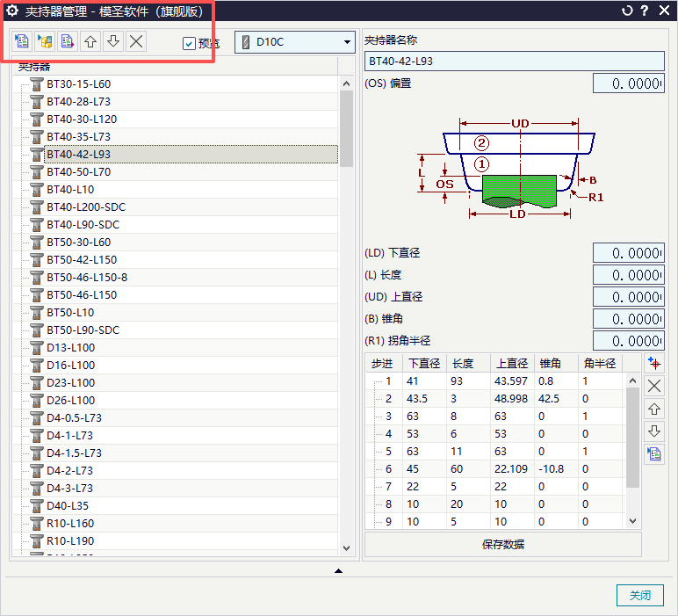Open the D10C tool dropdown
Screen dimensions: 678x616
tap(295, 42)
